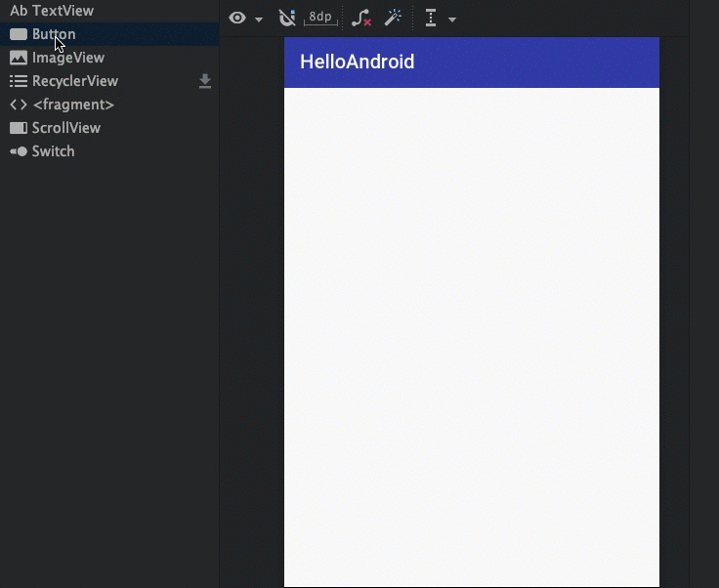Clear all constraints icon

360,18
